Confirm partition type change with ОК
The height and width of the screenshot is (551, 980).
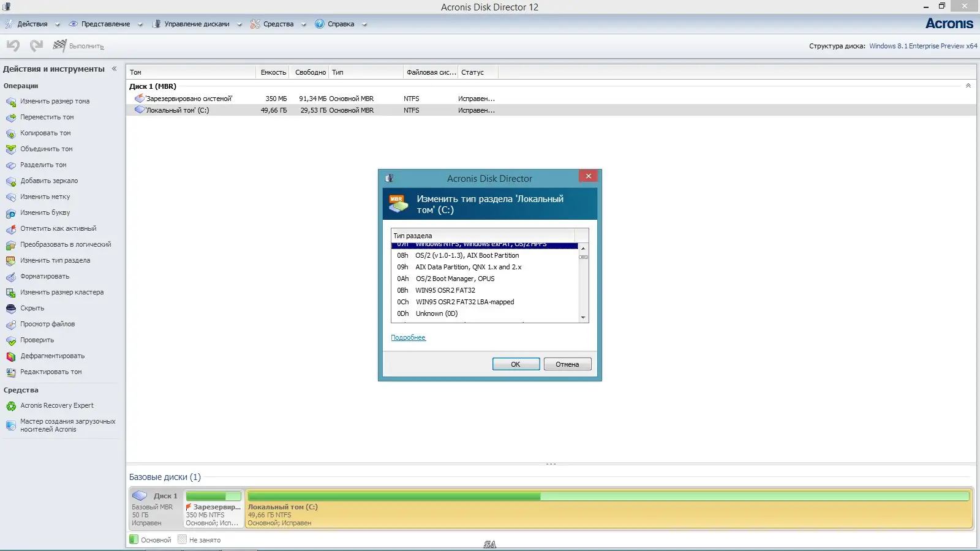pyautogui.click(x=516, y=364)
